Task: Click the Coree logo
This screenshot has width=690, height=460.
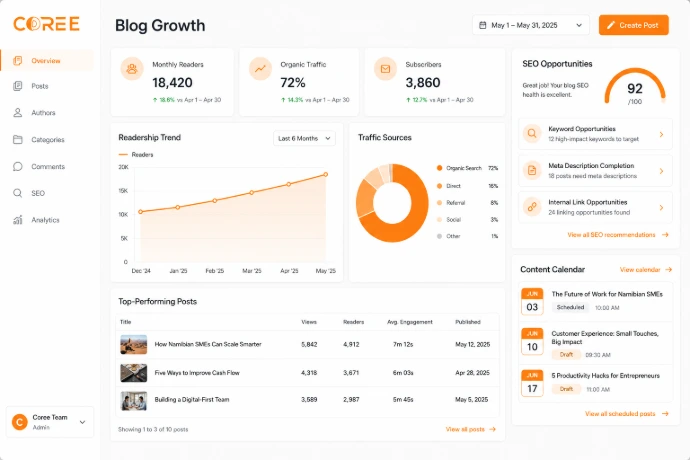Action: [x=46, y=24]
